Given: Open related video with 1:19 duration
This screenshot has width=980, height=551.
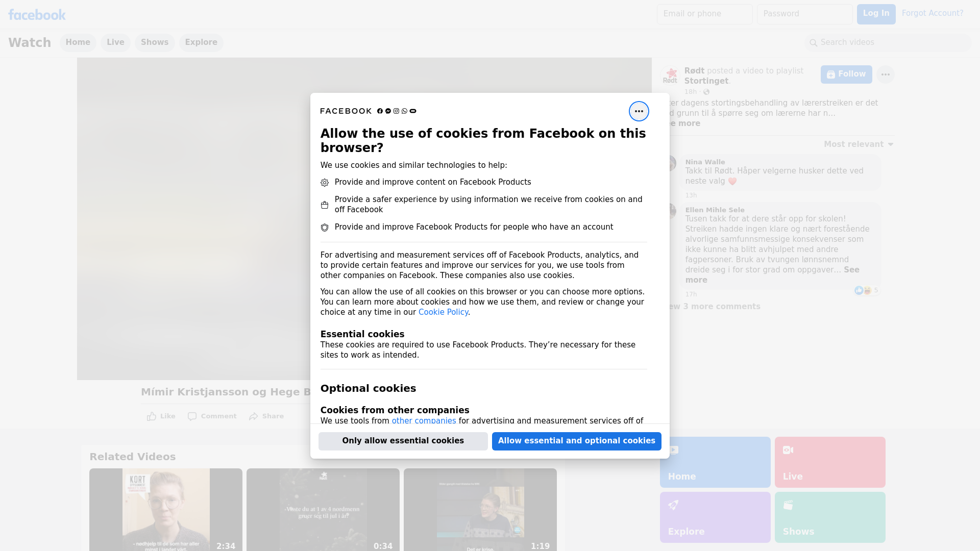Looking at the screenshot, I should tap(480, 509).
